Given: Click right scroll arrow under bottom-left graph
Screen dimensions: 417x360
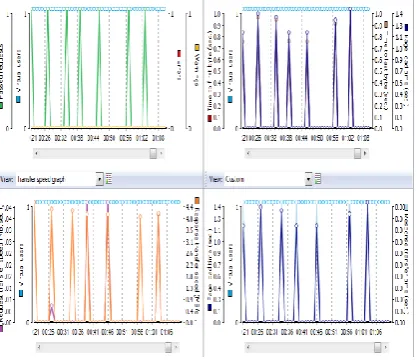Looking at the screenshot, I should (x=176, y=347).
